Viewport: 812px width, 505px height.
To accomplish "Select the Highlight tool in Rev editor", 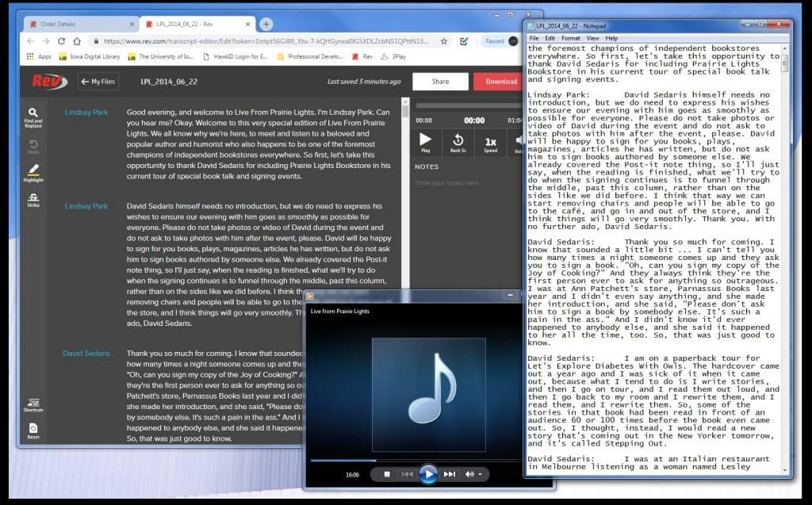I will [33, 172].
